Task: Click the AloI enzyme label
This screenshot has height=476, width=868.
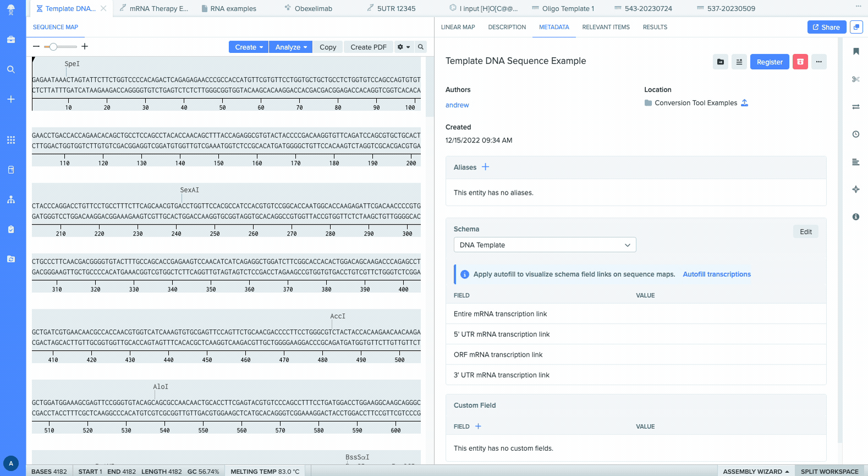Action: pos(161,387)
